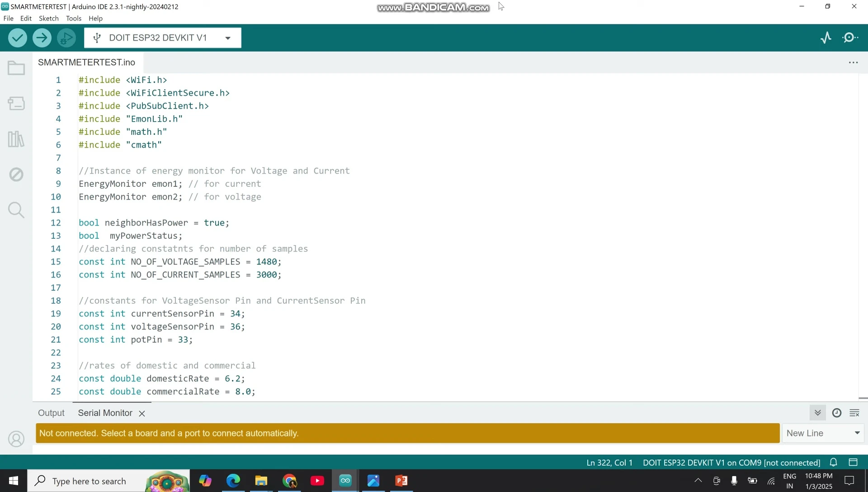The height and width of the screenshot is (492, 868).
Task: Open the New Line ending dropdown
Action: click(x=823, y=433)
